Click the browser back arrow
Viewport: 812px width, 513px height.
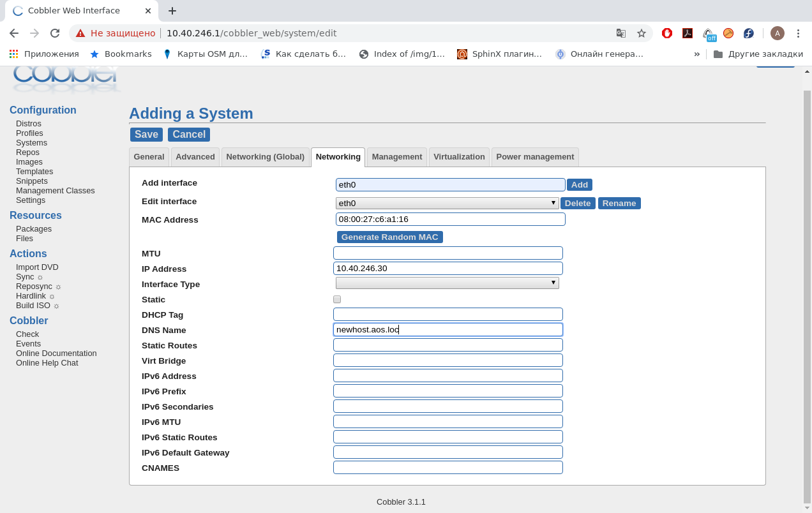(x=14, y=33)
